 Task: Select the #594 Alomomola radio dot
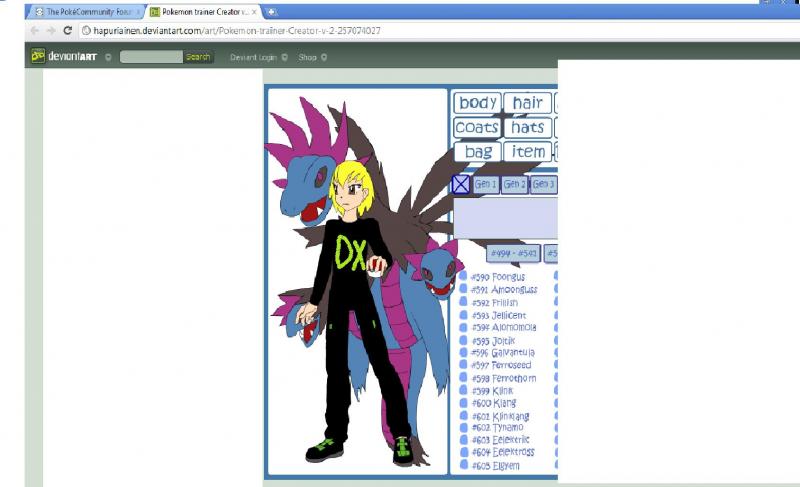463,327
